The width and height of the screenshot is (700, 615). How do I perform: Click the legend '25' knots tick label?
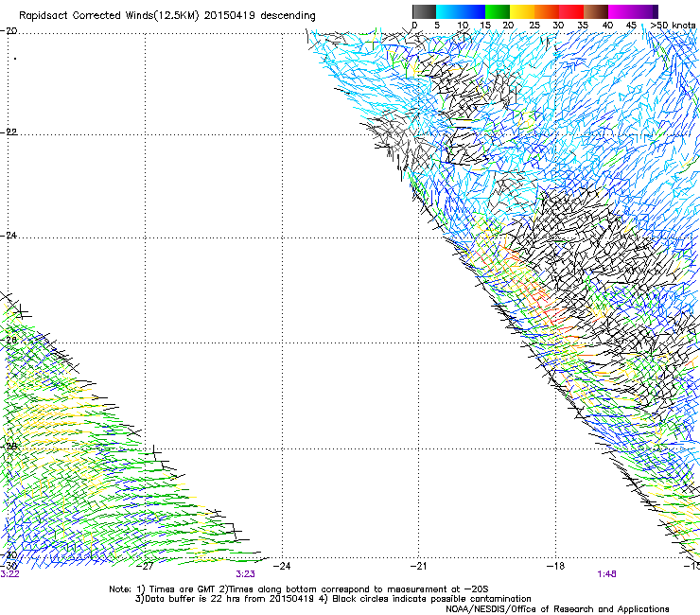coord(534,26)
